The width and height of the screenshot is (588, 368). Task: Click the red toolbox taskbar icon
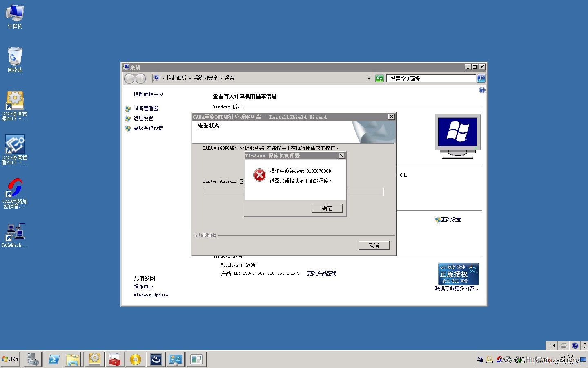coord(115,359)
